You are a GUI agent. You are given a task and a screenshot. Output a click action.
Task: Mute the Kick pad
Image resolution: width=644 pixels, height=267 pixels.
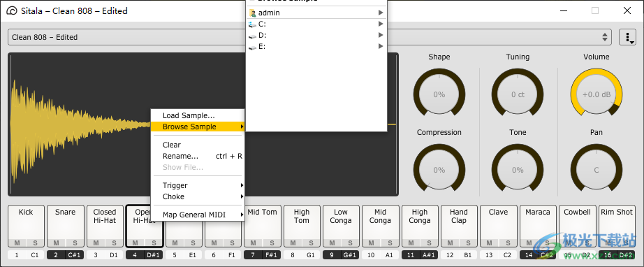(x=17, y=243)
